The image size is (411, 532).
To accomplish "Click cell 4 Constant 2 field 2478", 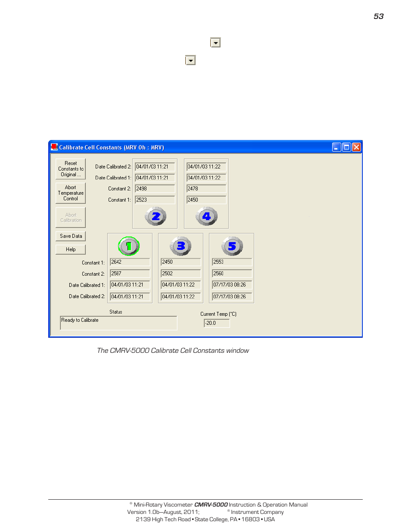I will click(206, 188).
